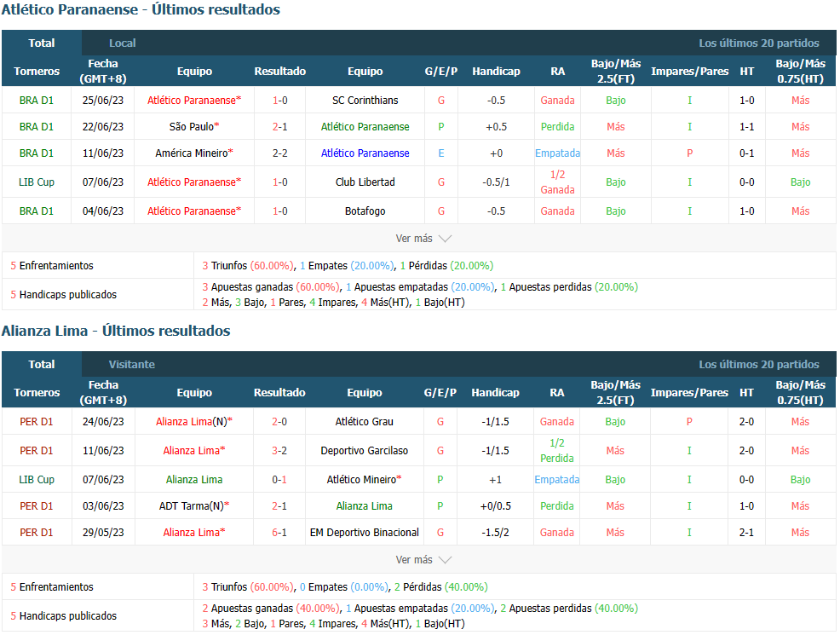Click handicap +0/0.5 in ADT Tarma row

(x=495, y=505)
